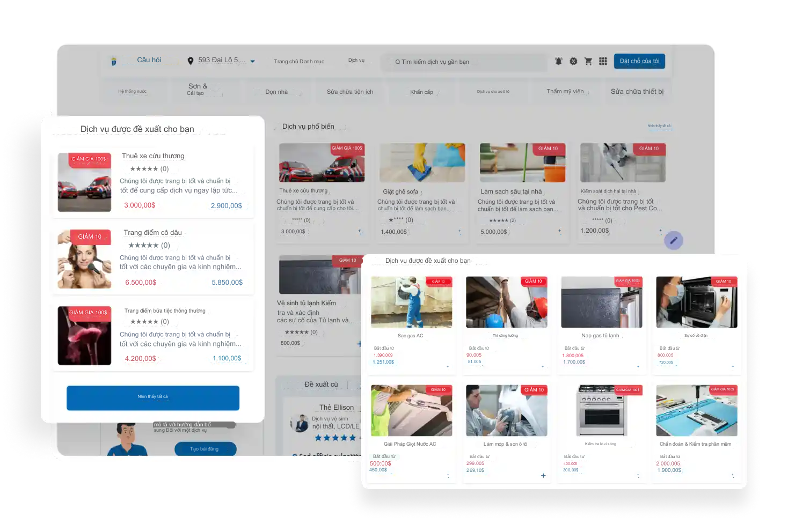Viewport: 788px width, 532px height.
Task: Click Sự cố về điện title
Action: pos(696,336)
